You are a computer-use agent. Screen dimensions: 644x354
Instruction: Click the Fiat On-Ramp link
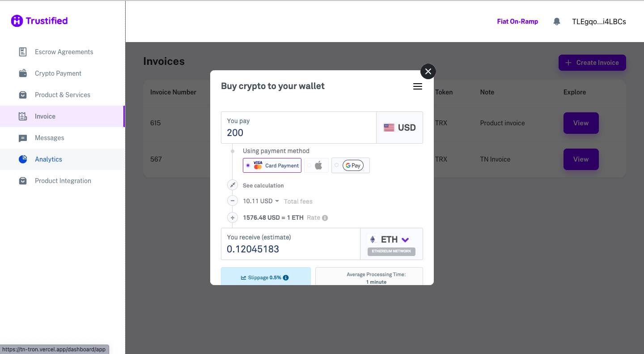[x=517, y=21]
